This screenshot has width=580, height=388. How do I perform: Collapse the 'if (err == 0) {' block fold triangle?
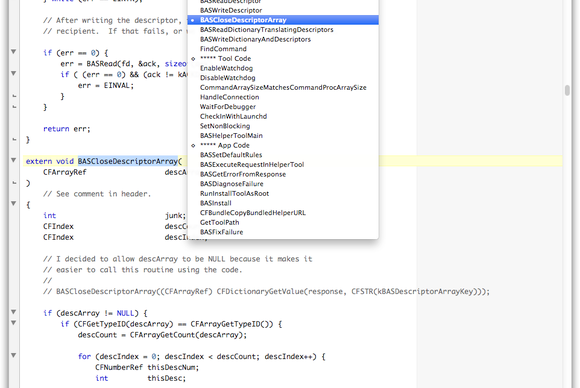click(x=14, y=51)
